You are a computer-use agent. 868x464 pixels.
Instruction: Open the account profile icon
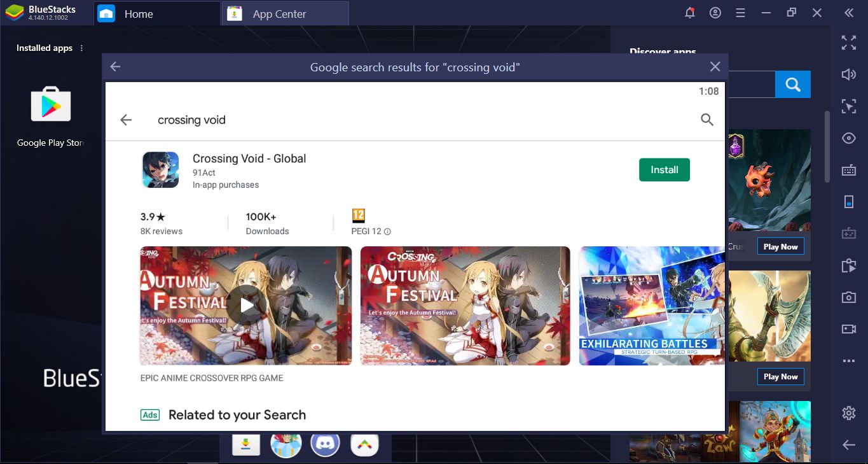tap(715, 13)
